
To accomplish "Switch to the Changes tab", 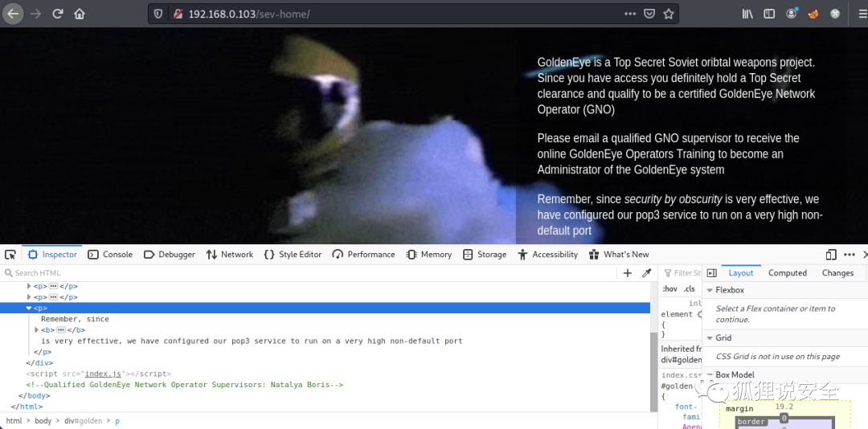I will 837,273.
